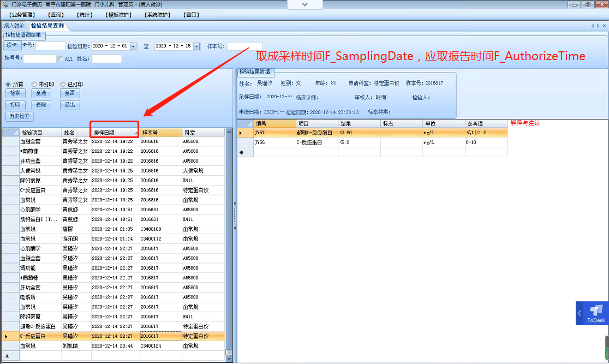Open the 模板维护 menu
The height and width of the screenshot is (364, 609).
coord(118,15)
